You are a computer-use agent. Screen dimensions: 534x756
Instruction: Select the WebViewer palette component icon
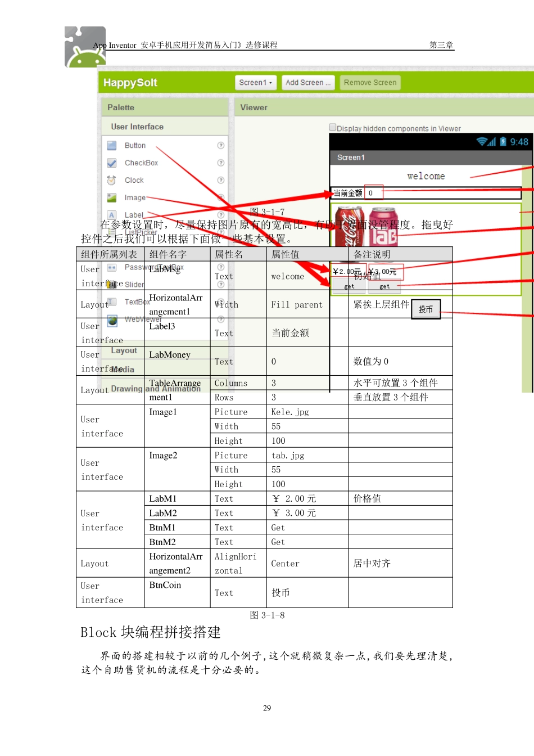click(112, 321)
